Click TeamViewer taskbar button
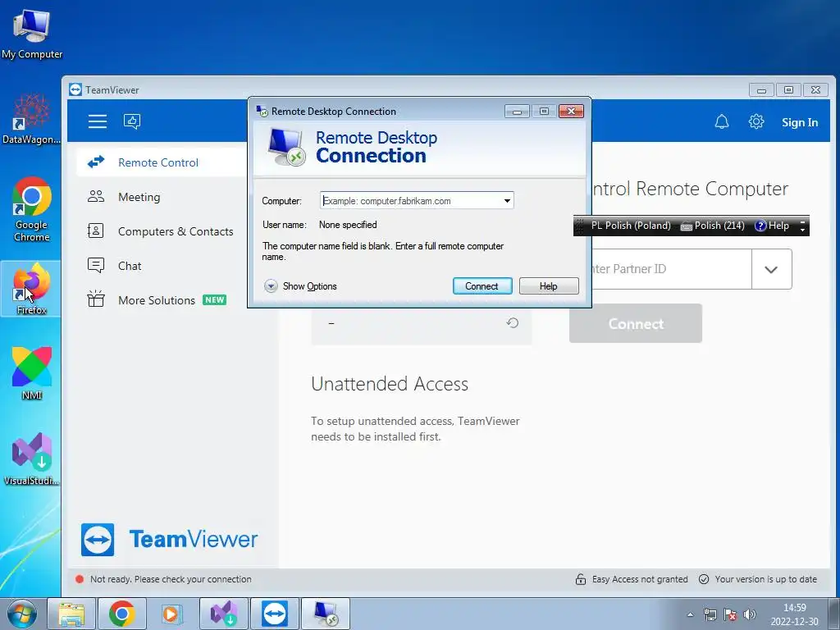 coord(274,614)
